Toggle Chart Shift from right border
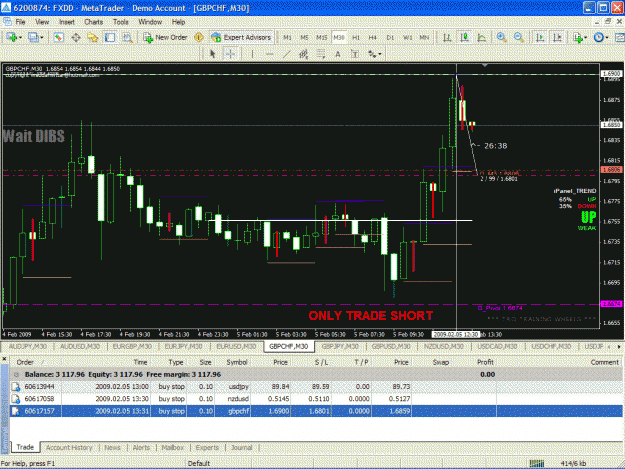Viewport: 625px width, 469px height. coord(557,37)
